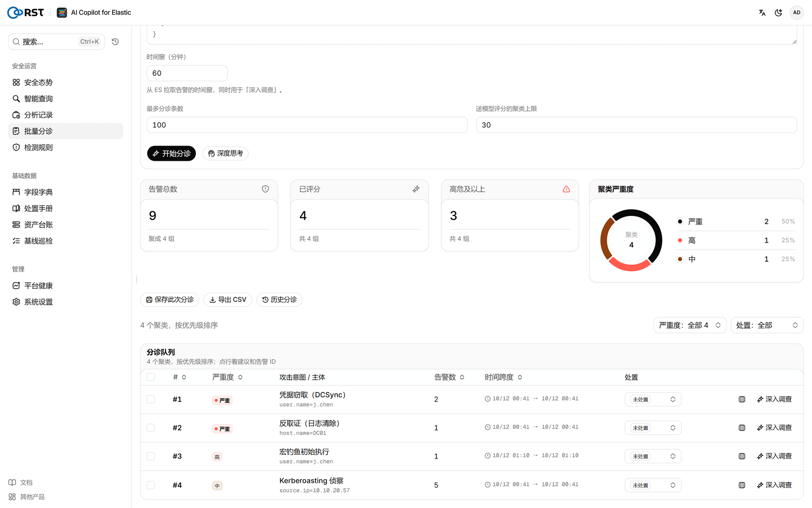The width and height of the screenshot is (812, 508).
Task: Click the 严重 black legend dot
Action: coord(680,221)
